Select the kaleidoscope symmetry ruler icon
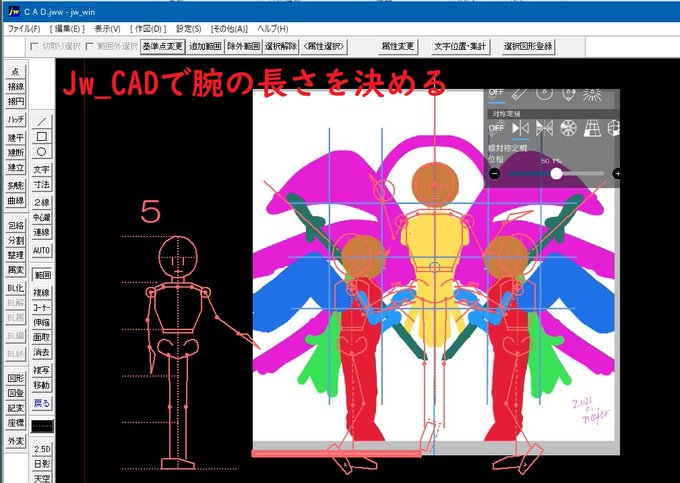The image size is (680, 483). point(544,128)
